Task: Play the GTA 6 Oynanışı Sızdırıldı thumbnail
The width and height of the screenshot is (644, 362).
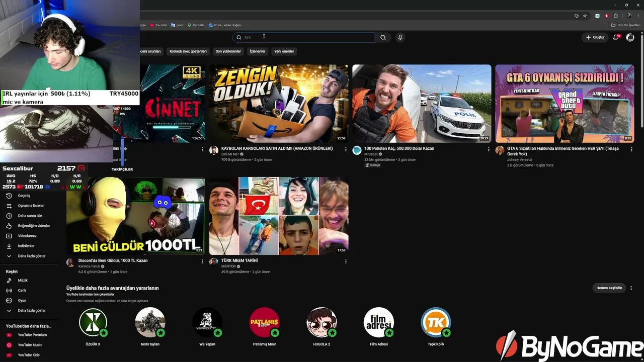Action: pyautogui.click(x=565, y=104)
